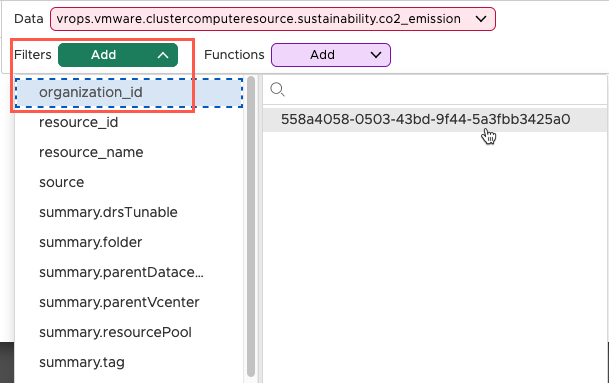Select the organization_id filter
Image resolution: width=609 pixels, height=383 pixels.
tap(129, 92)
